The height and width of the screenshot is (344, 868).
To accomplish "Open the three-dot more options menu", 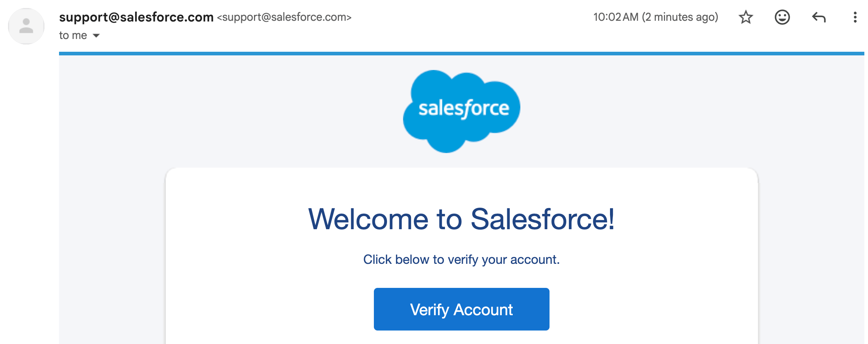I will pos(855,17).
